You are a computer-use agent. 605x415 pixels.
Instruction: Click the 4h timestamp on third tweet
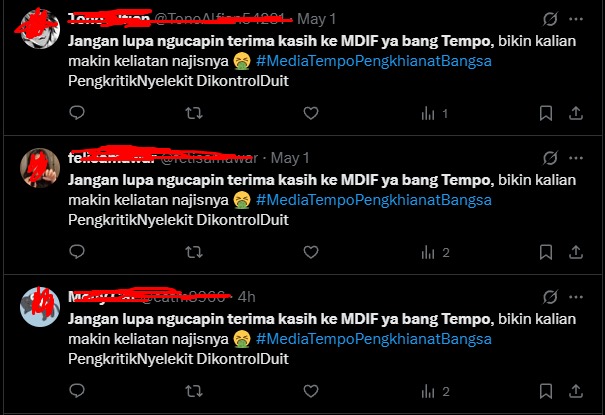pos(247,297)
